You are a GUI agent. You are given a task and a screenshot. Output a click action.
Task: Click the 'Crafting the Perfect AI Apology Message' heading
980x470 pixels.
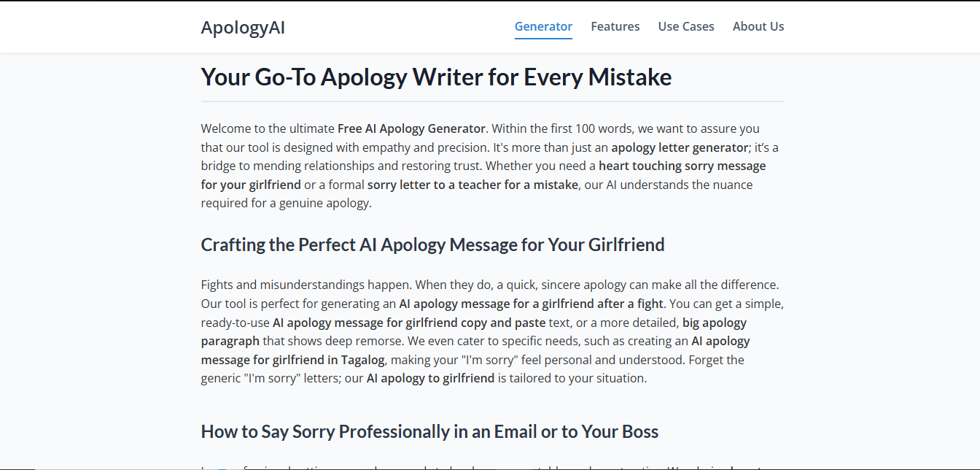pos(432,244)
